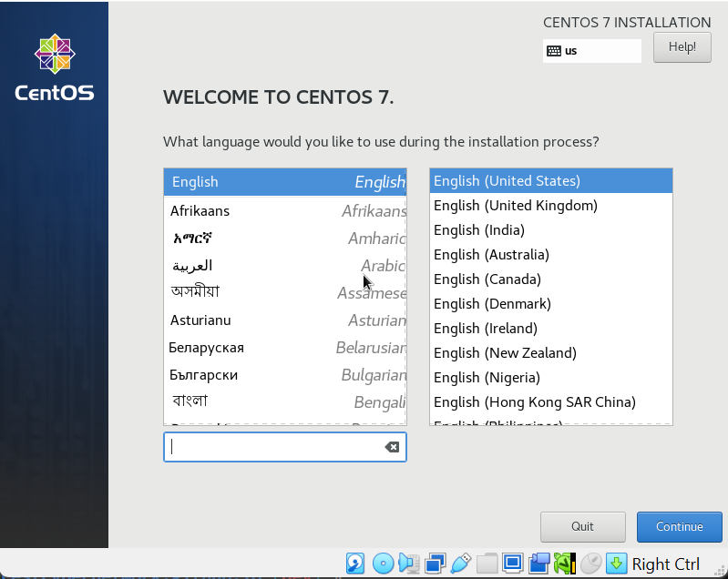Screen dimensions: 728x579
Task: Click the VirtualBox hard disk activity icon
Action: pyautogui.click(x=355, y=564)
